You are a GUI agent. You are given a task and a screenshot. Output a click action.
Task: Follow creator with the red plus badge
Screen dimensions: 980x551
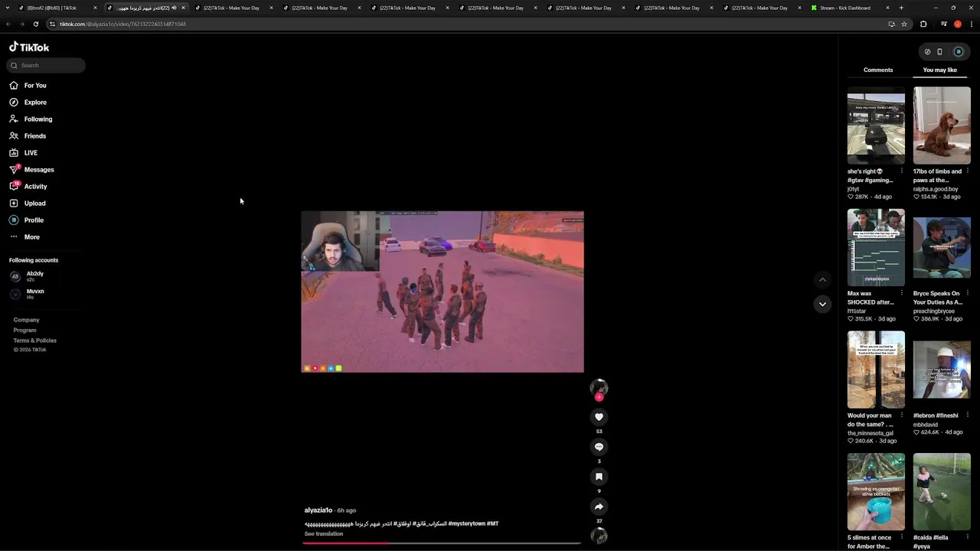click(599, 397)
